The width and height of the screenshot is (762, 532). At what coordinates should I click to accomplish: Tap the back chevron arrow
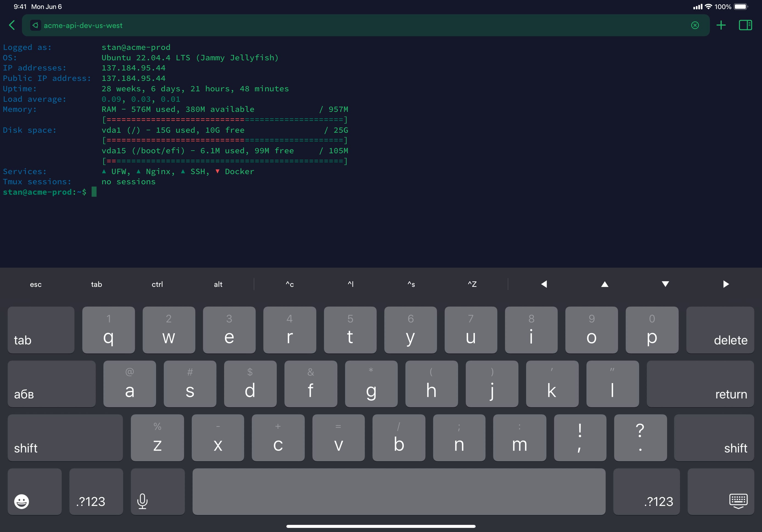12,25
